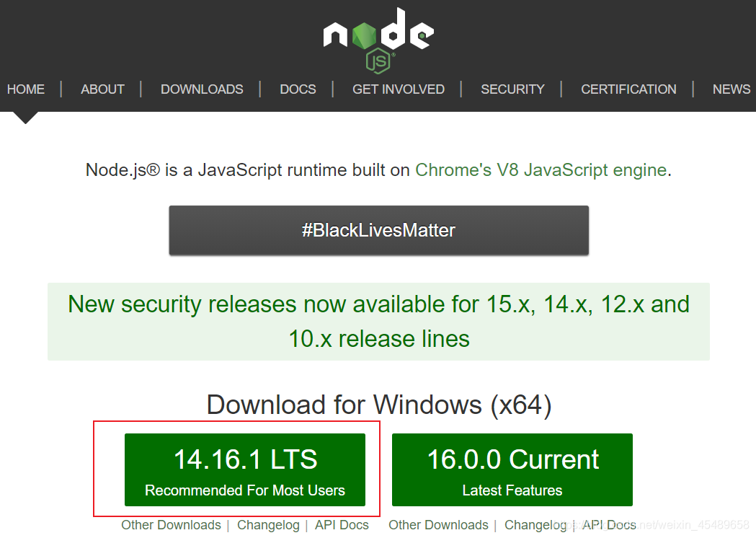
Task: Open Other Downloads under 16.0.0 Current
Action: click(x=438, y=525)
